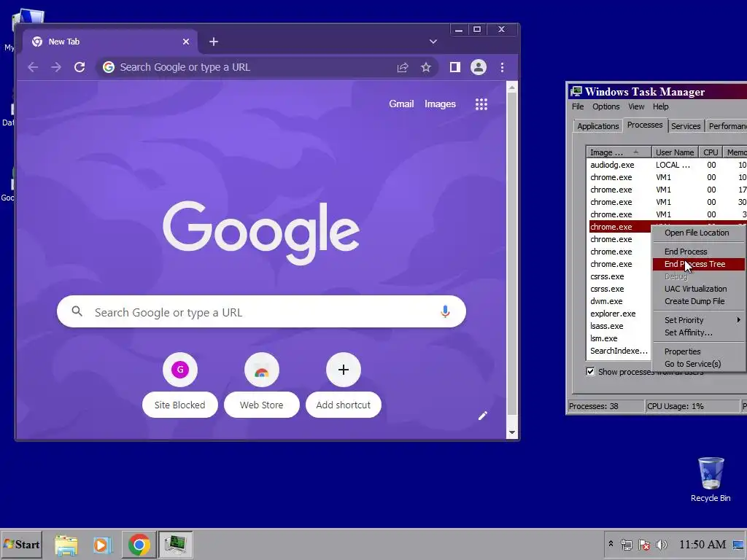The width and height of the screenshot is (747, 560).
Task: Open Chrome side panel icon
Action: coord(455,67)
